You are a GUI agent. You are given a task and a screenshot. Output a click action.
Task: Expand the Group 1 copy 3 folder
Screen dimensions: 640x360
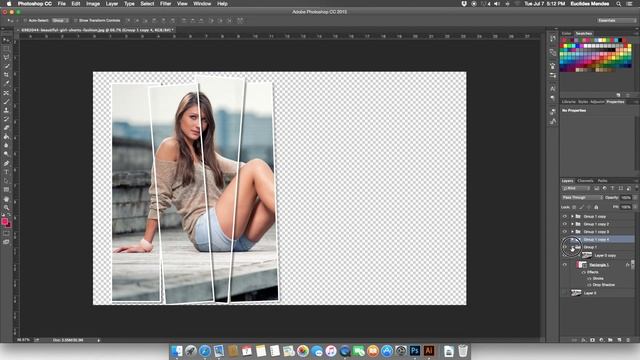tap(572, 232)
